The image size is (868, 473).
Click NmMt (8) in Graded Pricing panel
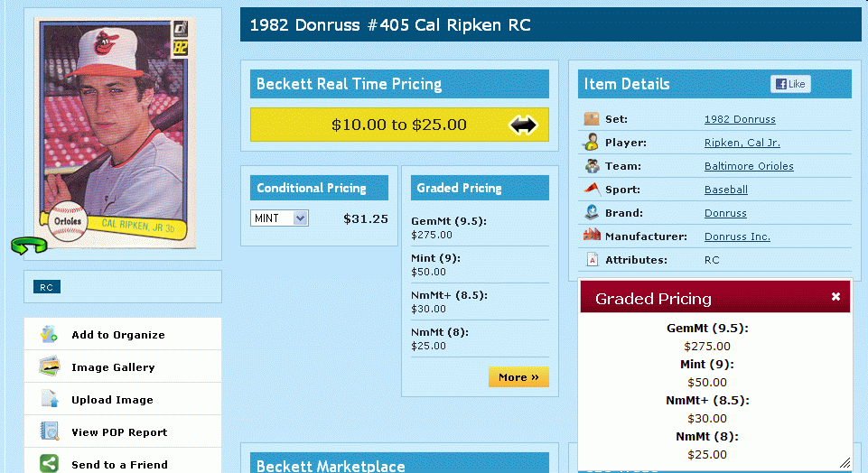(x=440, y=332)
